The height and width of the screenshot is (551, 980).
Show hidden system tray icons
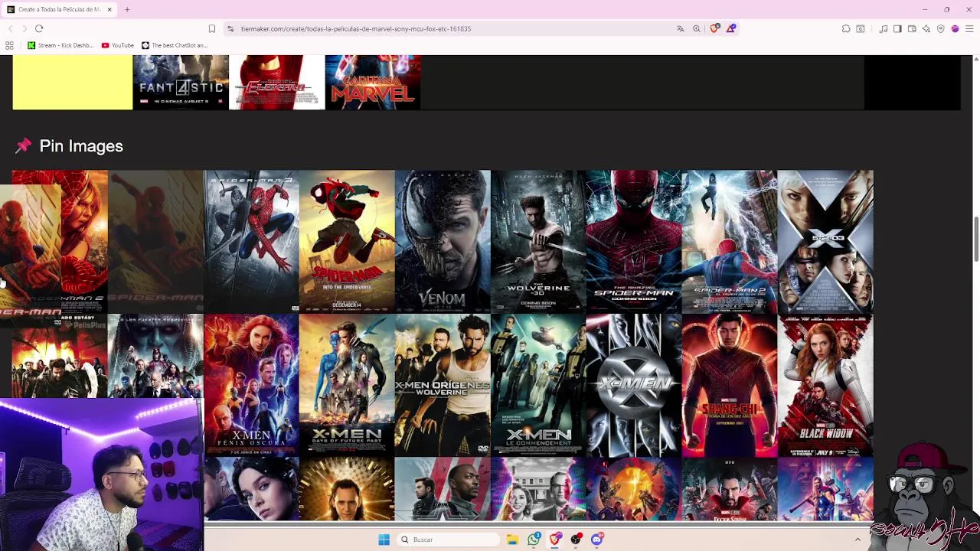tap(857, 540)
